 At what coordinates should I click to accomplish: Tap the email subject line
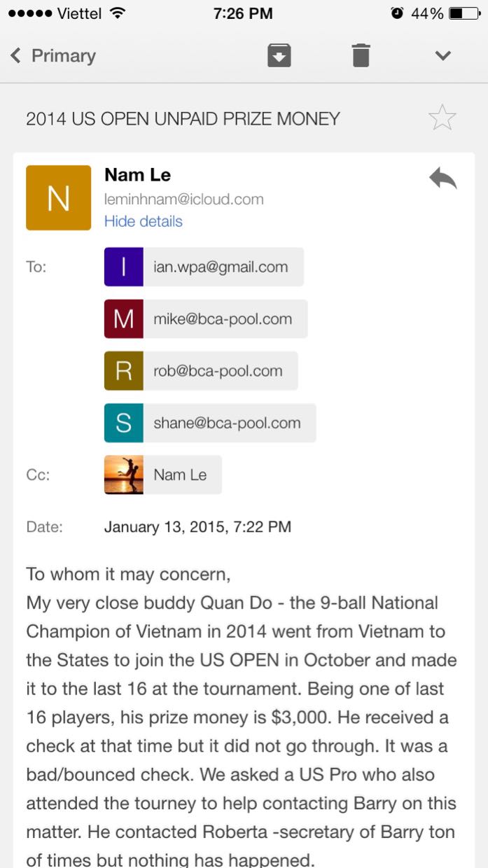(x=183, y=119)
